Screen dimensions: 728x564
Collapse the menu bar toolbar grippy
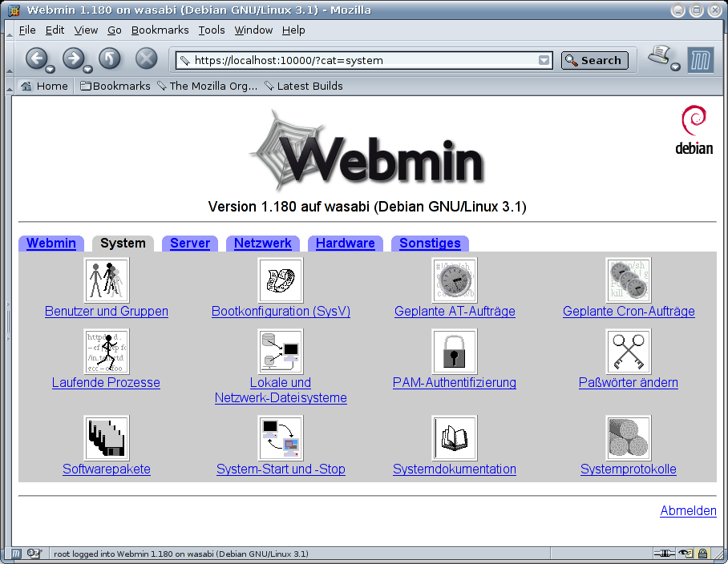coord(9,30)
